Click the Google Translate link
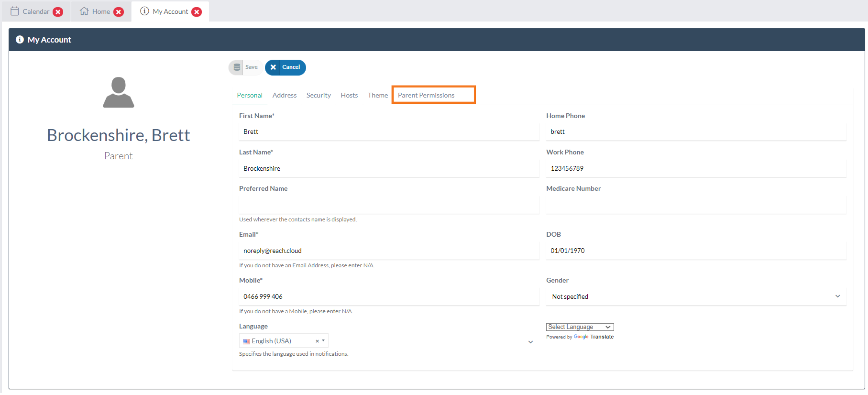Viewport: 868px width, 395px height. 593,337
